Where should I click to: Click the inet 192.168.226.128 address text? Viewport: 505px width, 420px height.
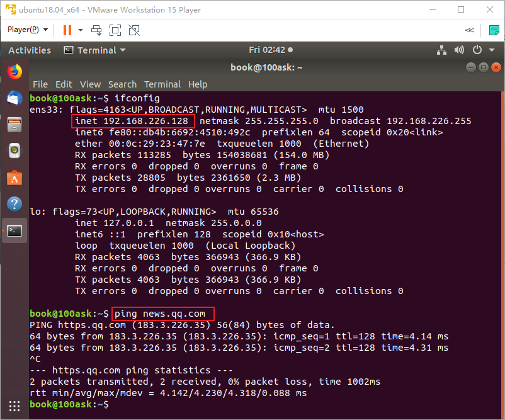132,121
